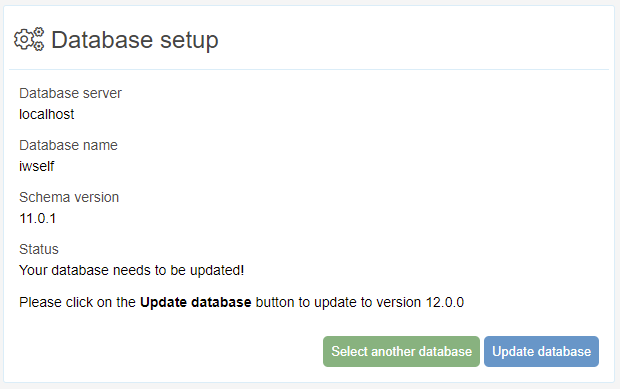
Task: Click the Status label
Action: [x=39, y=249]
